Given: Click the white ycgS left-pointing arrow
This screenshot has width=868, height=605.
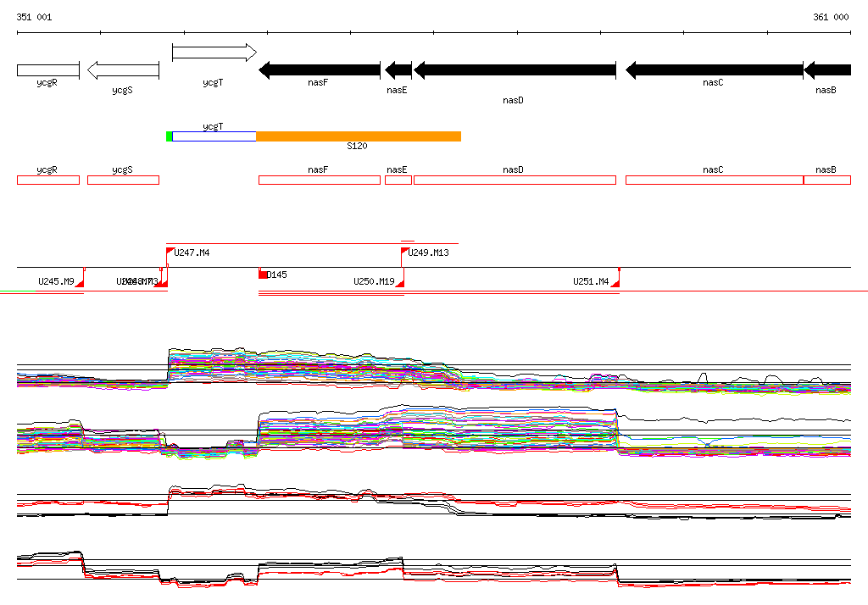Looking at the screenshot, I should tap(123, 70).
